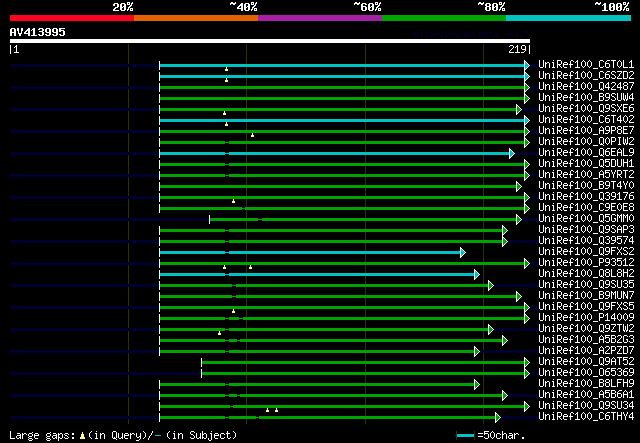Click the cyan ~100% identity legend segment
Image resolution: width=640 pixels, height=443 pixels.
click(x=568, y=18)
